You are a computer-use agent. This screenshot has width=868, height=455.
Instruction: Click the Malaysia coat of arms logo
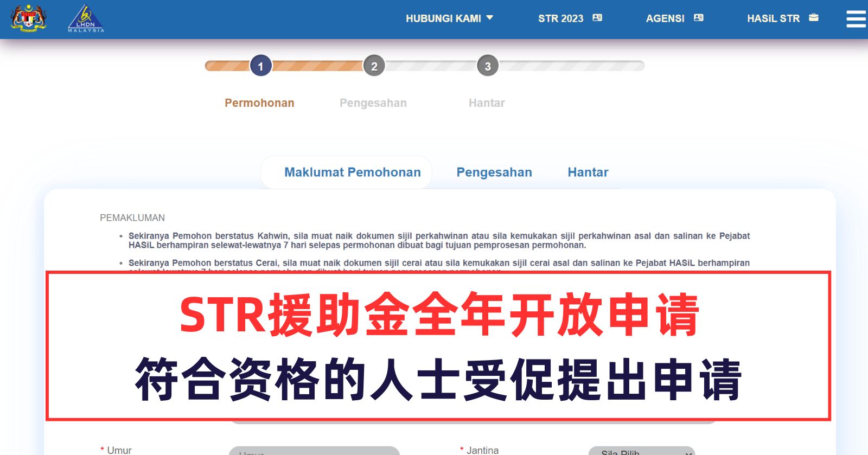tap(28, 18)
